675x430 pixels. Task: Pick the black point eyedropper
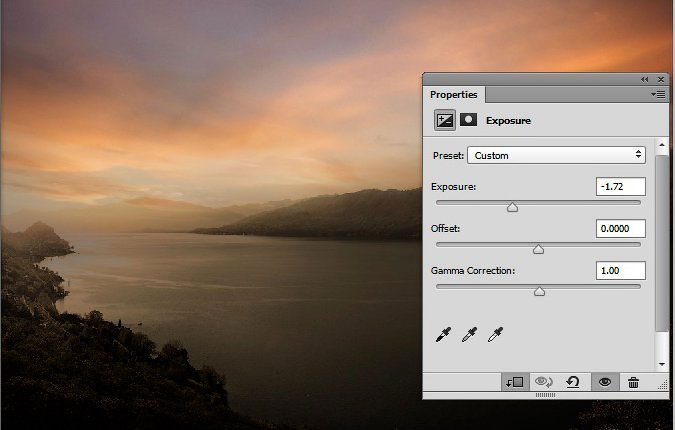[x=443, y=334]
